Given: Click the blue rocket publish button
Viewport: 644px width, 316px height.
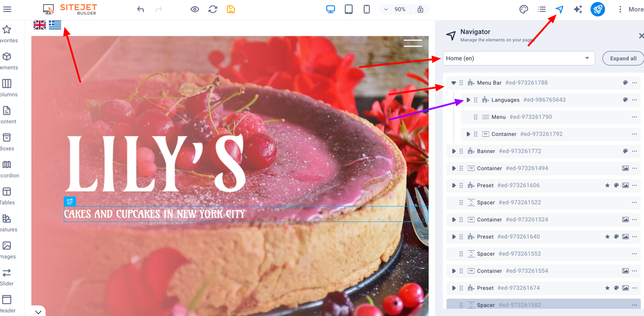Looking at the screenshot, I should [597, 10].
